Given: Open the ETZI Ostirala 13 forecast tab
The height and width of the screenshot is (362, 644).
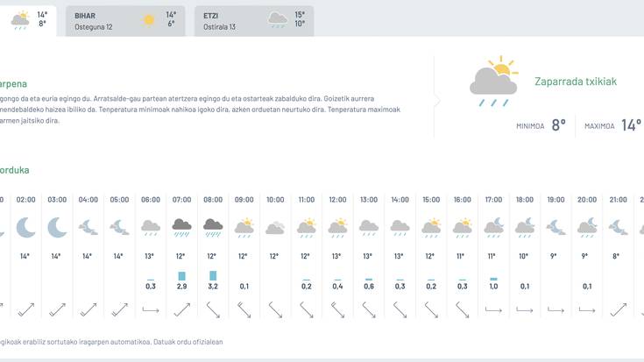Looking at the screenshot, I should [x=254, y=21].
